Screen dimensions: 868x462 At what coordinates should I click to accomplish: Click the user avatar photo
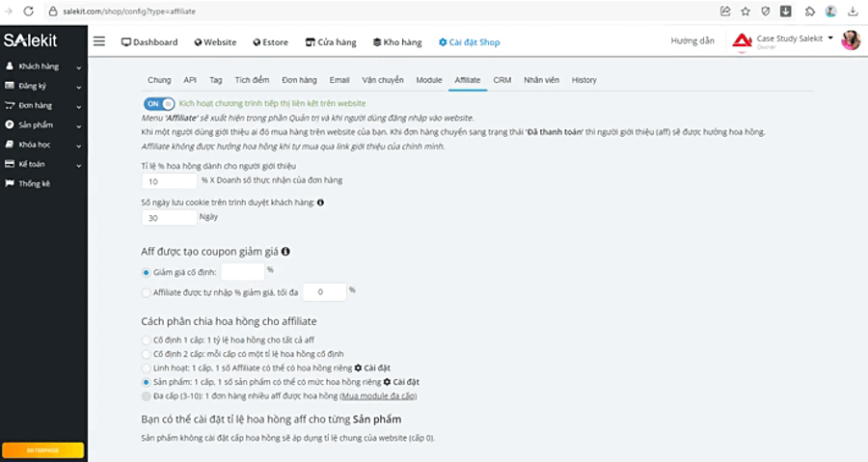[851, 41]
